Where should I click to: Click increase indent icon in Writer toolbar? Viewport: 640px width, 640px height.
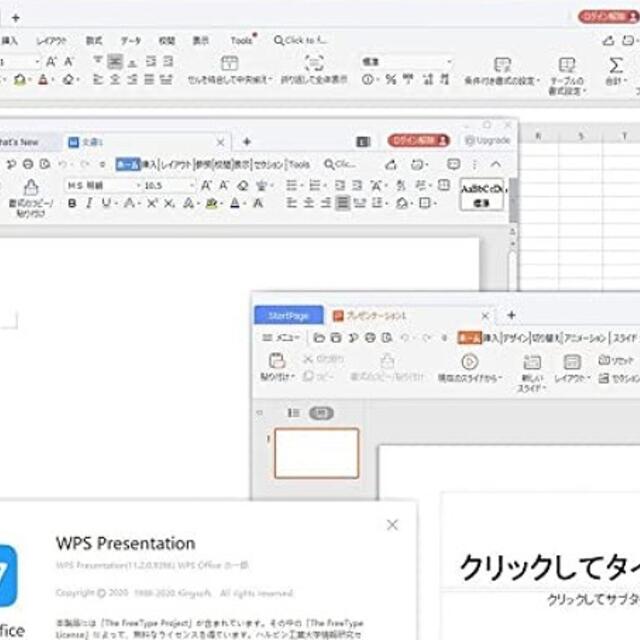pos(357,186)
